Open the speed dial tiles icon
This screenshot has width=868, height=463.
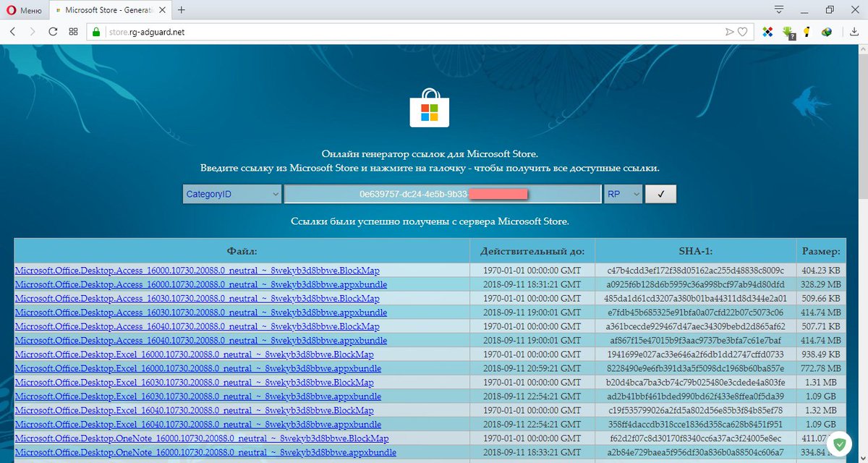coord(72,31)
